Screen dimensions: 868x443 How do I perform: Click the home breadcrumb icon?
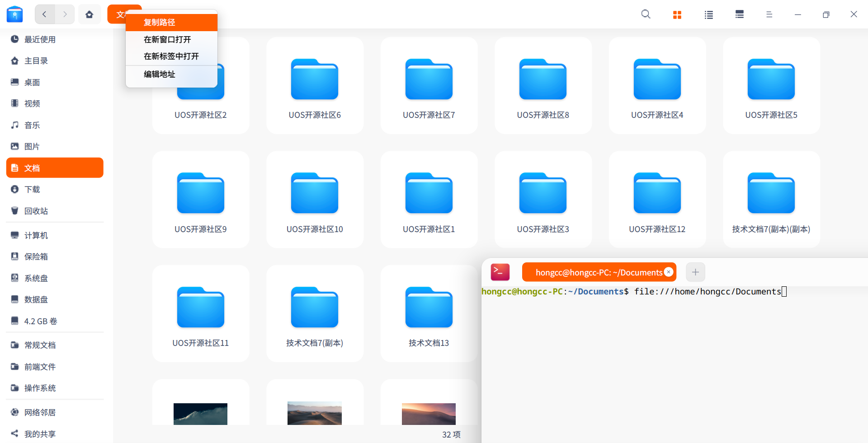[90, 14]
